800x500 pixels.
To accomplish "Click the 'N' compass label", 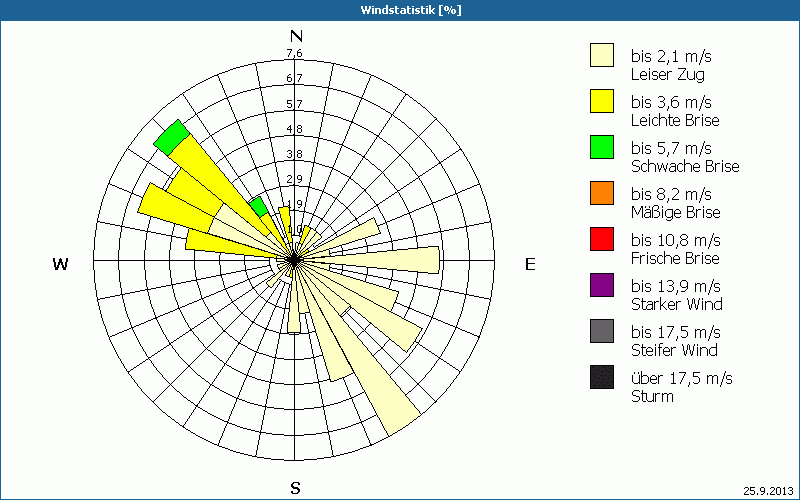I will [x=296, y=36].
